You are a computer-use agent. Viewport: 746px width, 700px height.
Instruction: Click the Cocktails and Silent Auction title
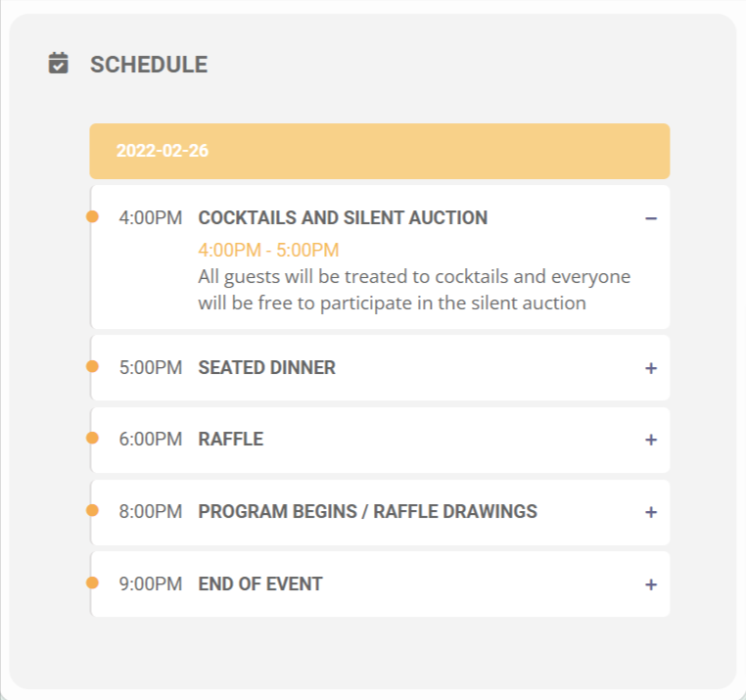(343, 218)
